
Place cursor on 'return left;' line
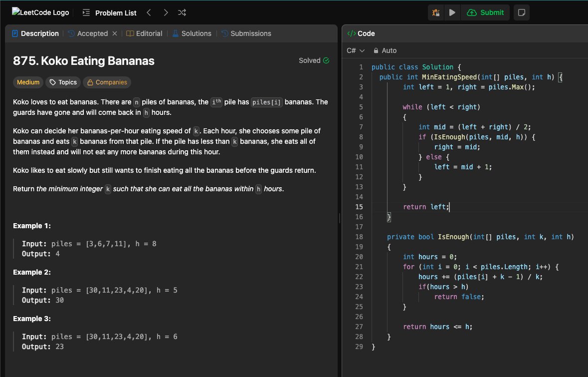[x=426, y=207]
